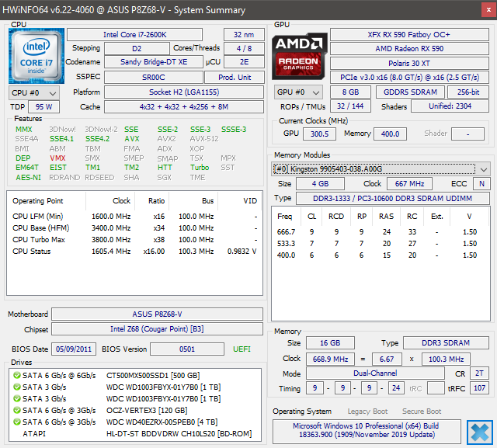Click the Secure Boot label
497x448 pixels.
(x=422, y=412)
